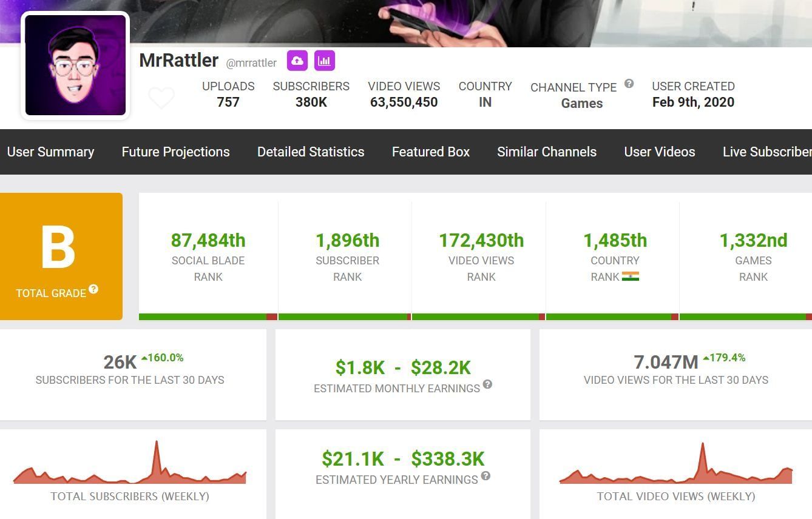
Task: Click the Total Grade help icon
Action: coord(93,289)
